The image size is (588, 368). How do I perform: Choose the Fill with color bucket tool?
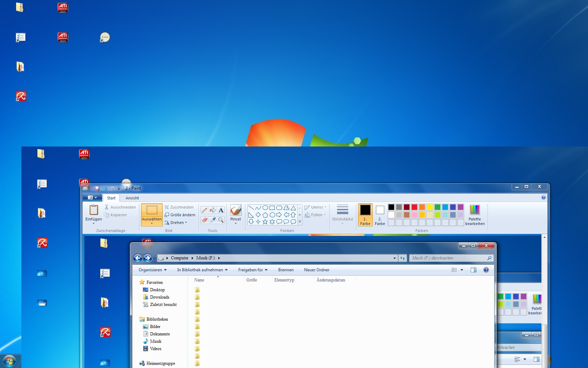tap(212, 210)
